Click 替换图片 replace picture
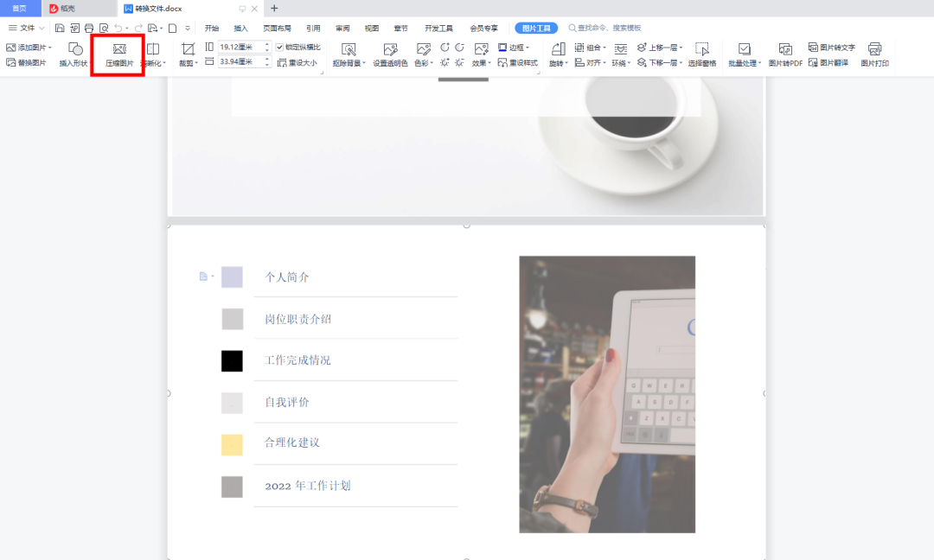 point(26,62)
